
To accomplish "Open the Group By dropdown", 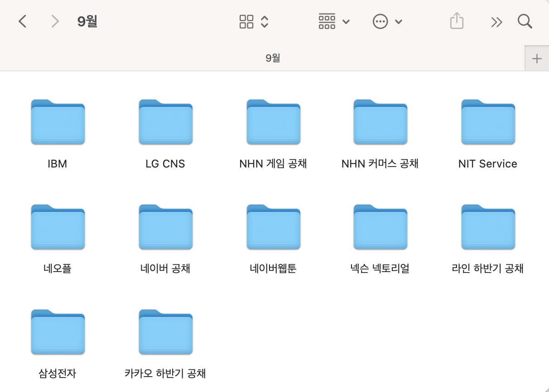I will pyautogui.click(x=334, y=21).
